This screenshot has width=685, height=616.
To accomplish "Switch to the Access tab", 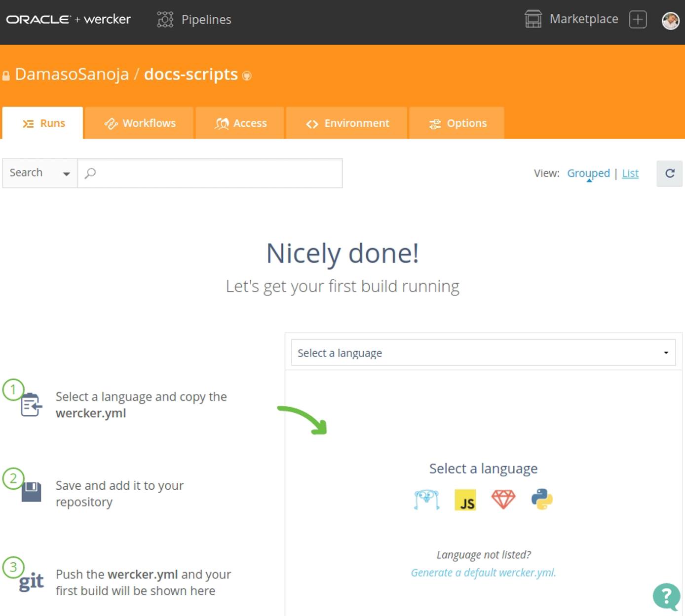I will [240, 123].
